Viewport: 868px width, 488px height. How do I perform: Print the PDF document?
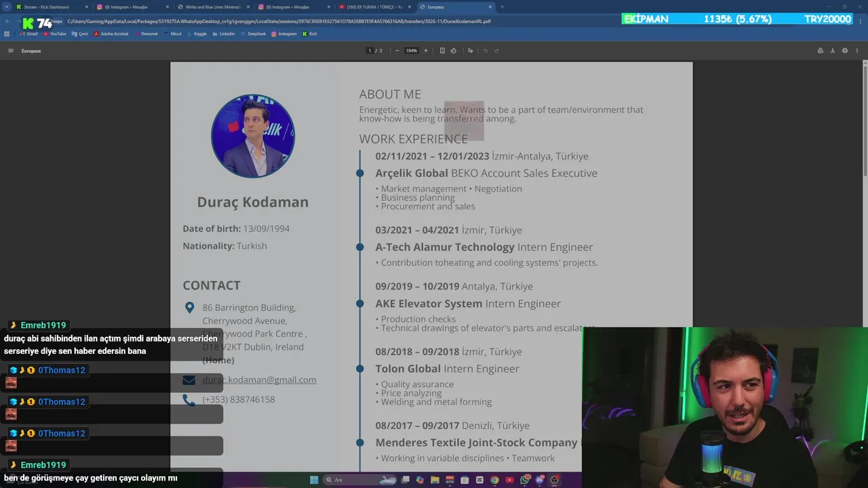point(845,51)
